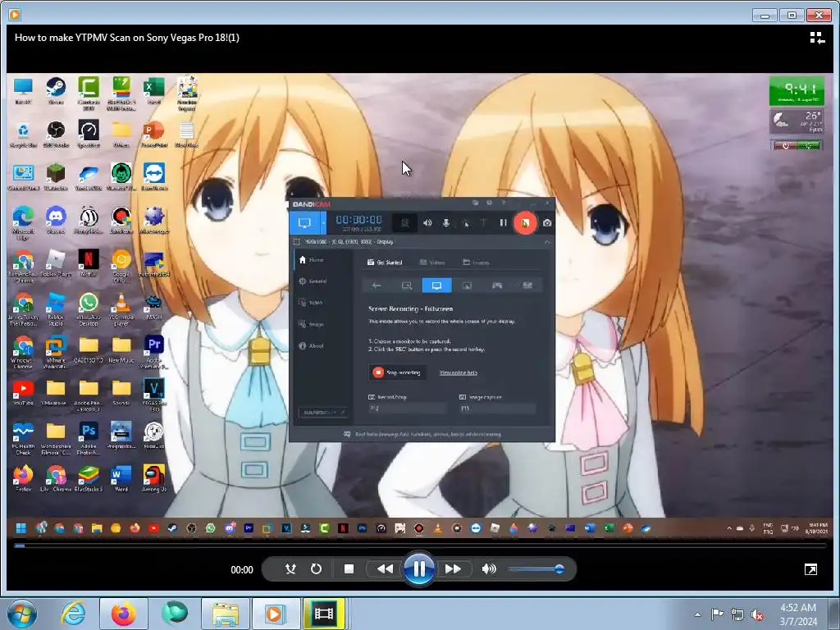Toggle Bandicam's webcam overlay icon
The width and height of the screenshot is (840, 630).
click(405, 222)
